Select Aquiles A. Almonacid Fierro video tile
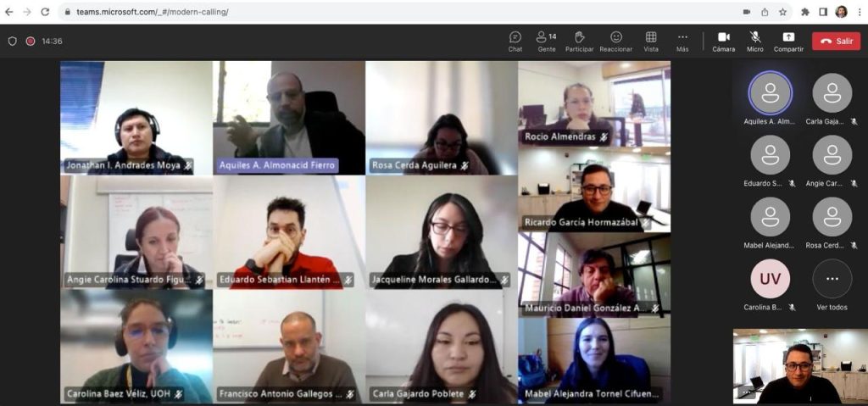Screen dimensions: 868x406 coord(289,118)
